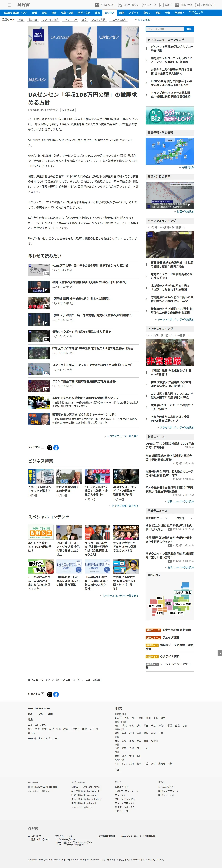Click ビジネスニュース一覧 breadcrumb link
This screenshot has height=868, width=222.
pos(68,680)
